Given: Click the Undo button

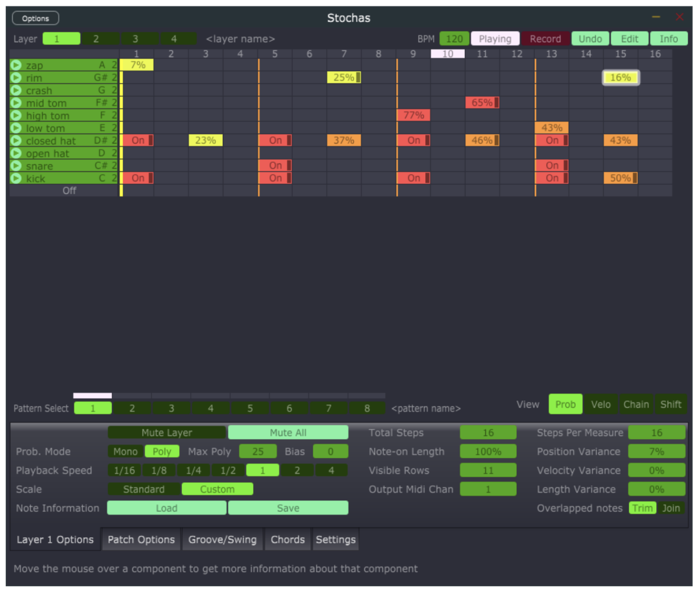Looking at the screenshot, I should click(x=590, y=39).
